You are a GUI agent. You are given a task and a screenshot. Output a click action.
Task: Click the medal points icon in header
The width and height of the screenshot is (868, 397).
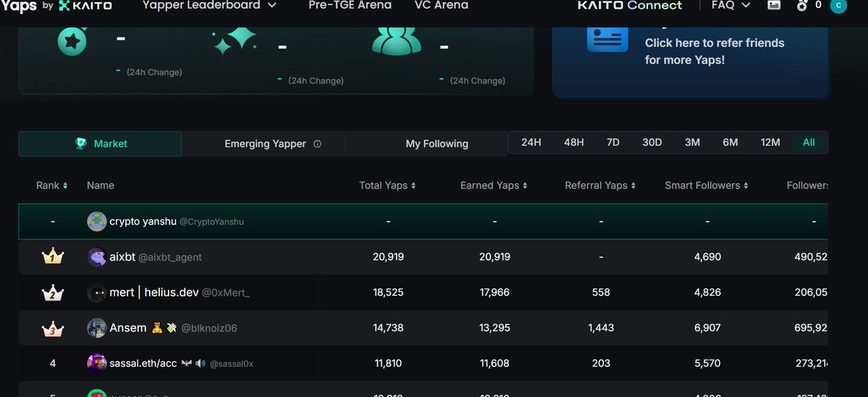point(801,5)
